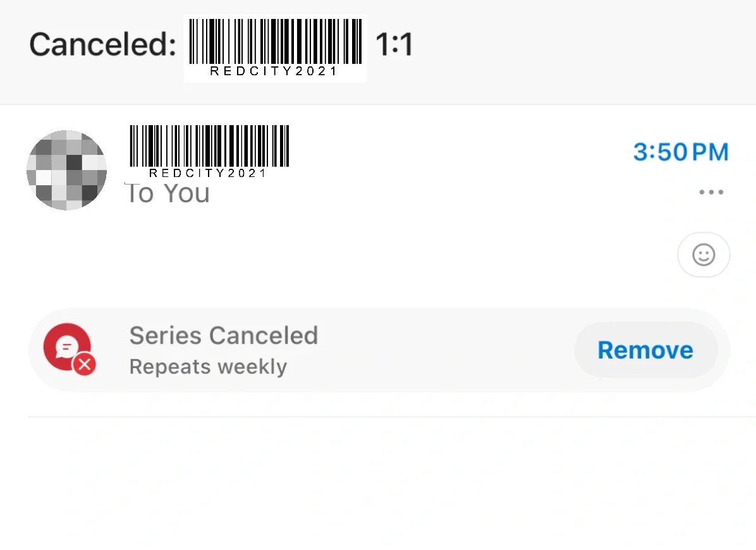
Task: Tap the "Canceled:" subject text
Action: 102,44
